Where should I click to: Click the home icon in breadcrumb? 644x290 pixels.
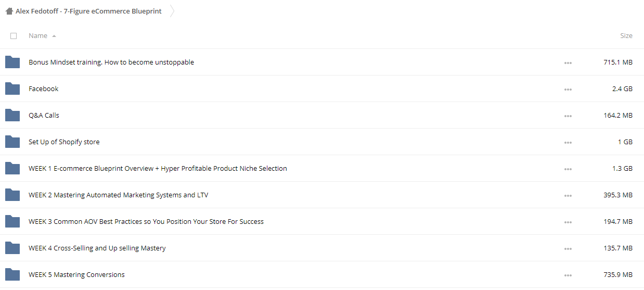9,11
